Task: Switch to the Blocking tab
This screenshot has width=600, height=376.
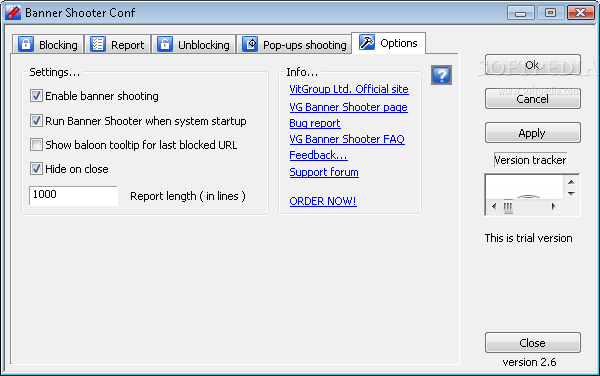Action: click(48, 44)
